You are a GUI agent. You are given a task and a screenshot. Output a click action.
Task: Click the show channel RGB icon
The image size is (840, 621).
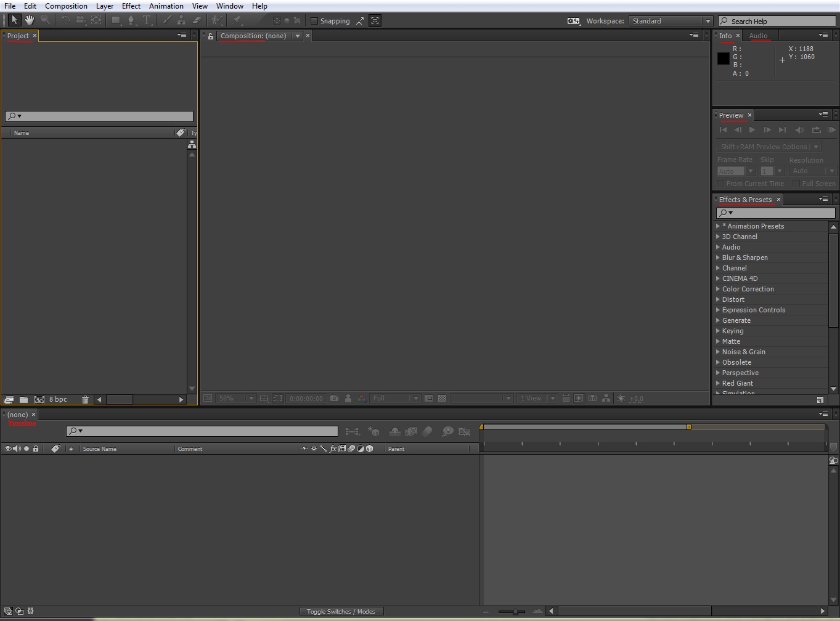[362, 399]
